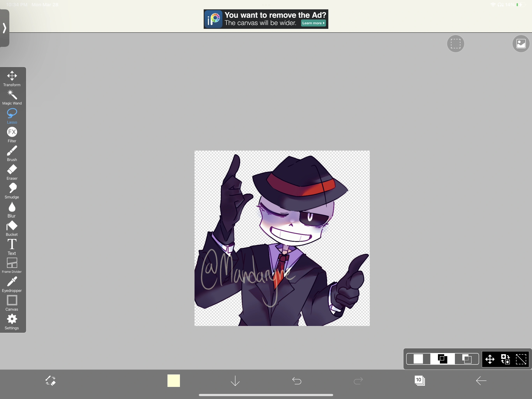Tap the back arrow to exit canvas
This screenshot has height=399, width=532.
coord(481,381)
